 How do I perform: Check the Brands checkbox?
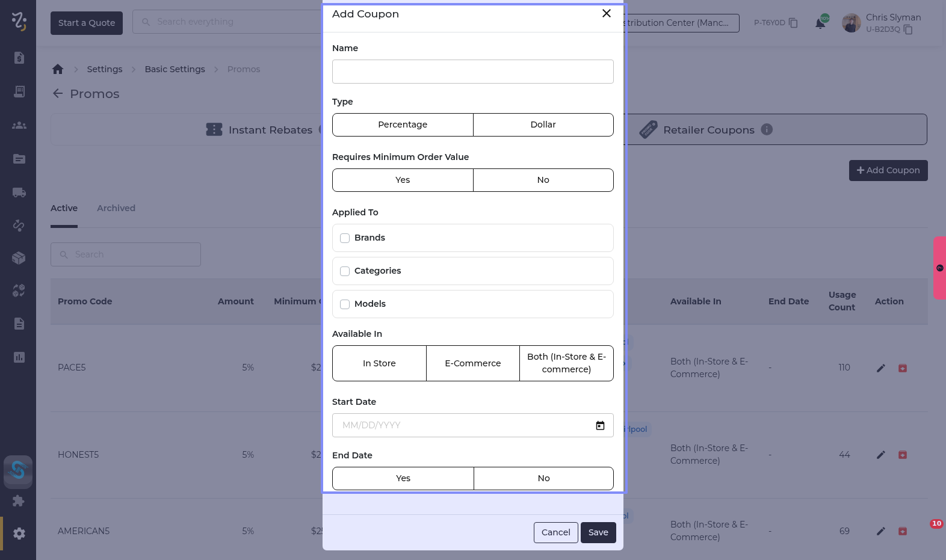[x=345, y=238]
